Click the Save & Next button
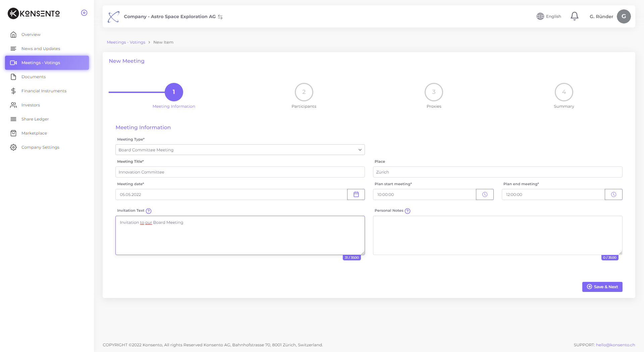The image size is (644, 352). click(602, 287)
